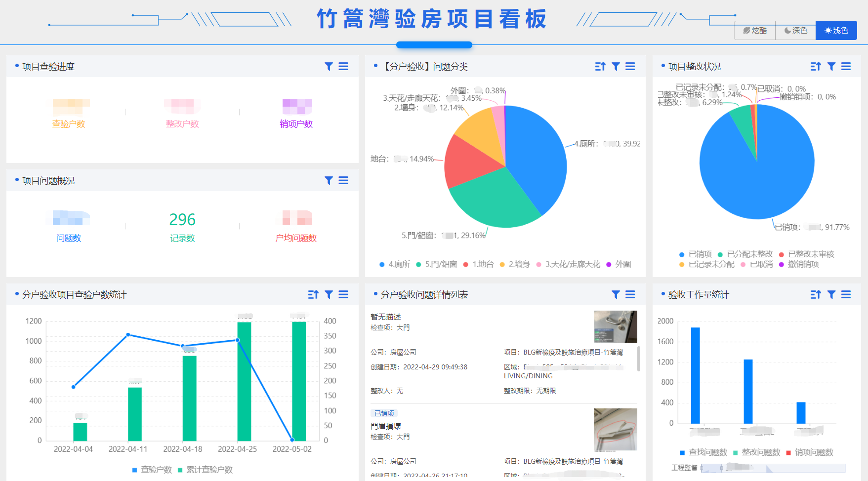Toggle 3.天花/走廊天花 legend item

pos(568,265)
